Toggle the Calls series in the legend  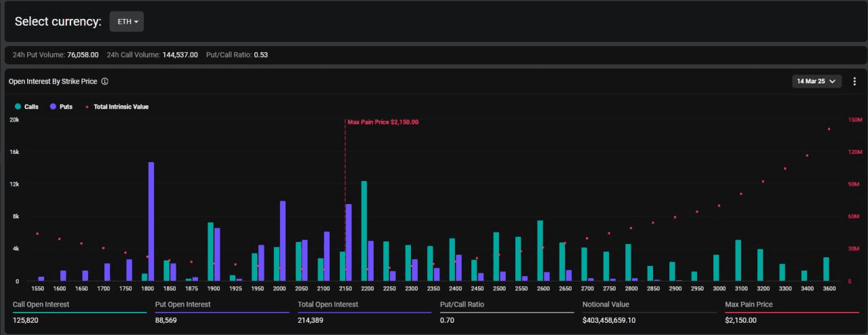click(27, 106)
